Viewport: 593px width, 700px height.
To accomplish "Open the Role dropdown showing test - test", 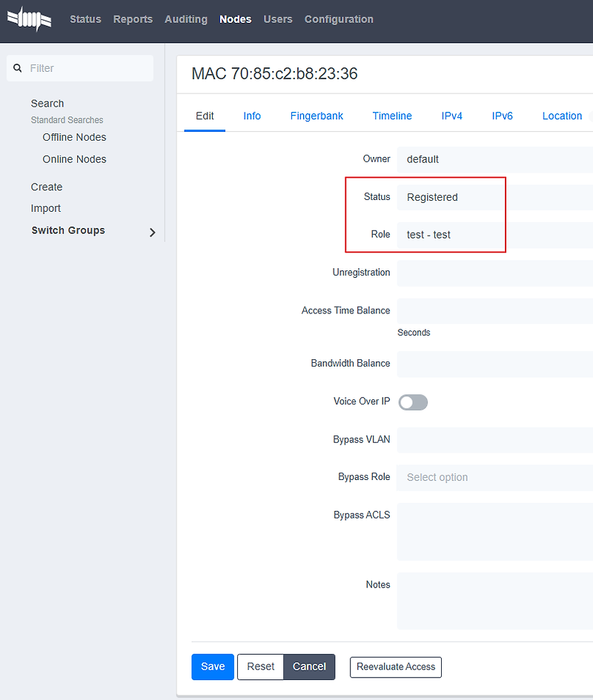I will point(494,235).
